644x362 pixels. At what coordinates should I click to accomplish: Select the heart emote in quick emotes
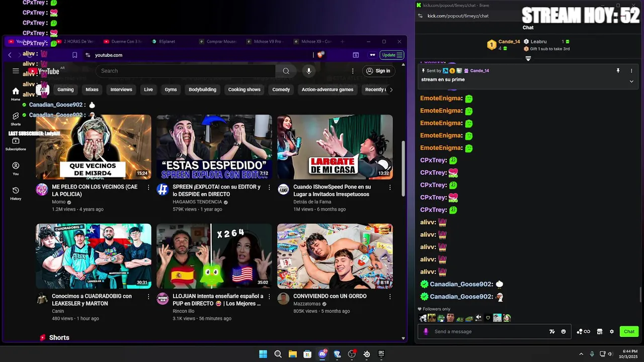tap(488, 318)
